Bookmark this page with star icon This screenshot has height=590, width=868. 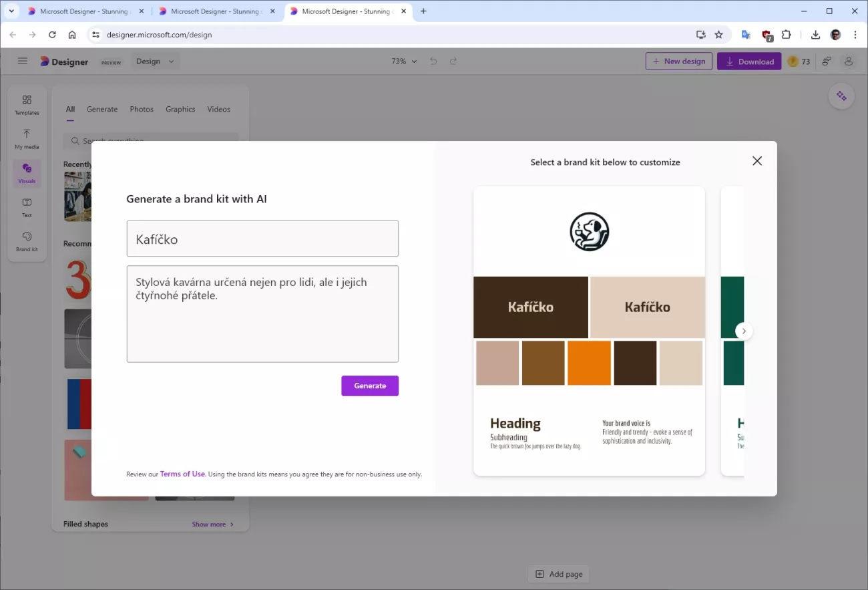(718, 35)
